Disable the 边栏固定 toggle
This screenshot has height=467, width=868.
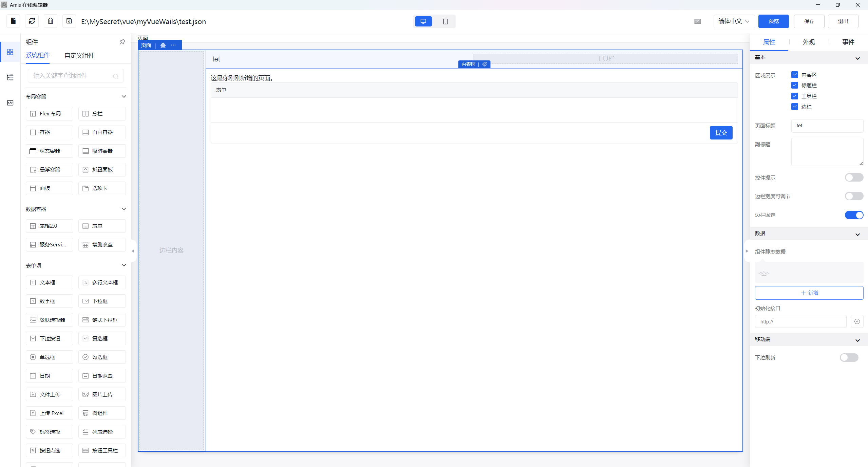click(854, 215)
